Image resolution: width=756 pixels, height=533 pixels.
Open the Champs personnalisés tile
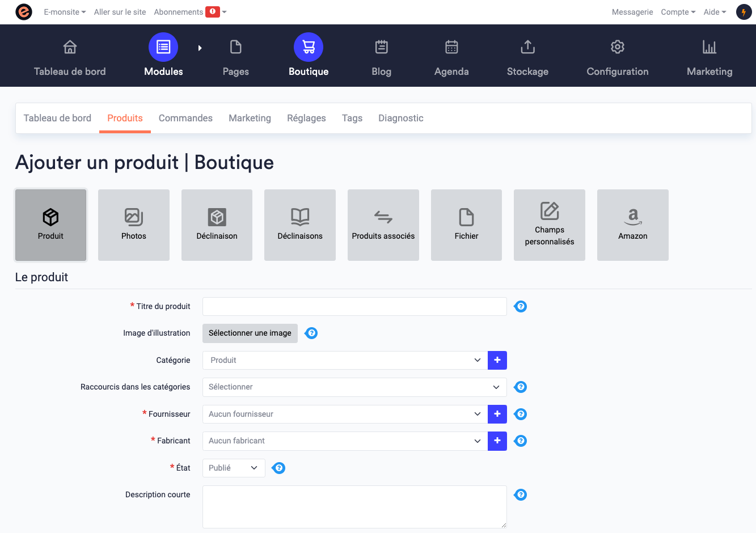coord(550,225)
